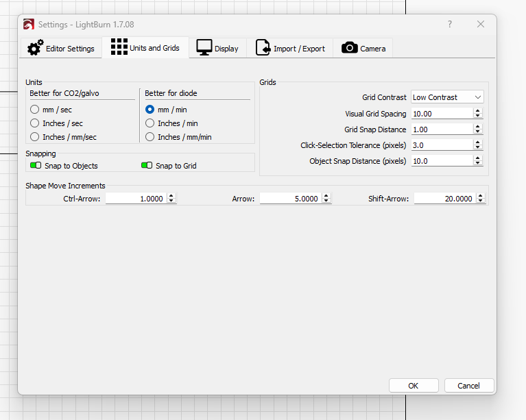
Task: Toggle Snap to Grid switch
Action: click(147, 165)
